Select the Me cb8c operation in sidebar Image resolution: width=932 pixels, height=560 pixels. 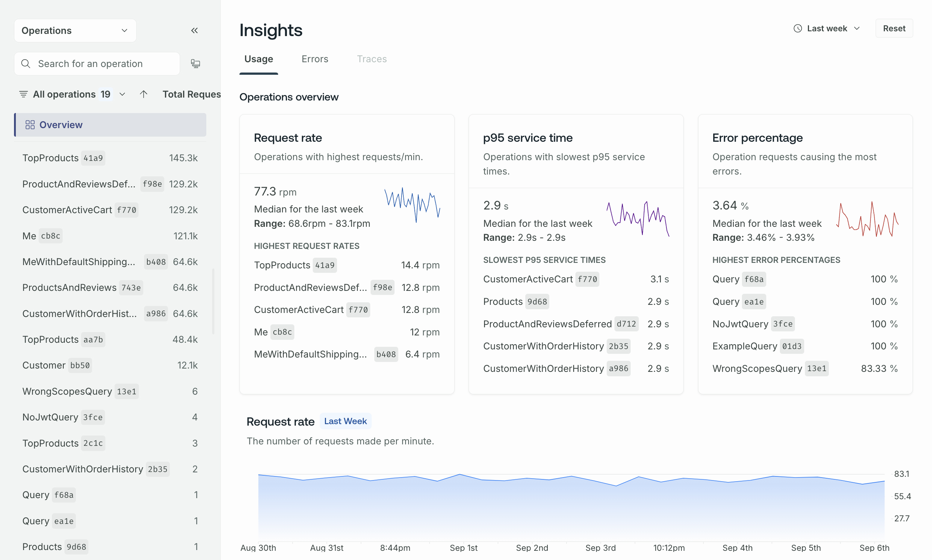(110, 236)
